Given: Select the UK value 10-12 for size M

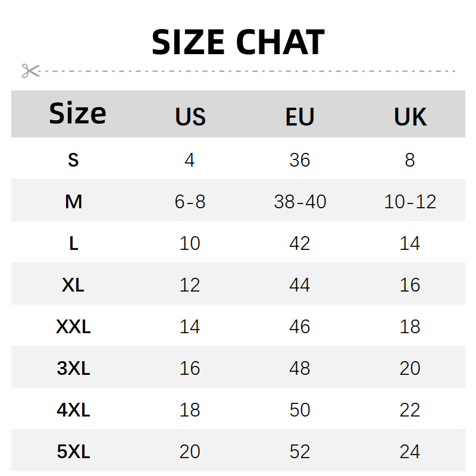Looking at the screenshot, I should point(410,202).
